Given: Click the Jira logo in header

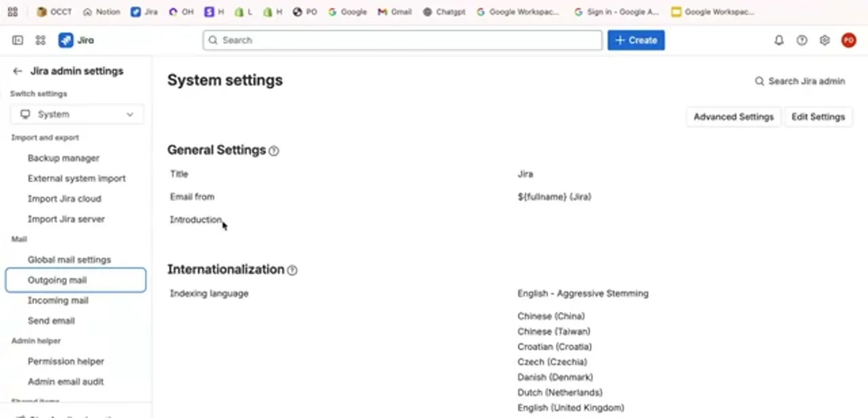Looking at the screenshot, I should (x=77, y=40).
